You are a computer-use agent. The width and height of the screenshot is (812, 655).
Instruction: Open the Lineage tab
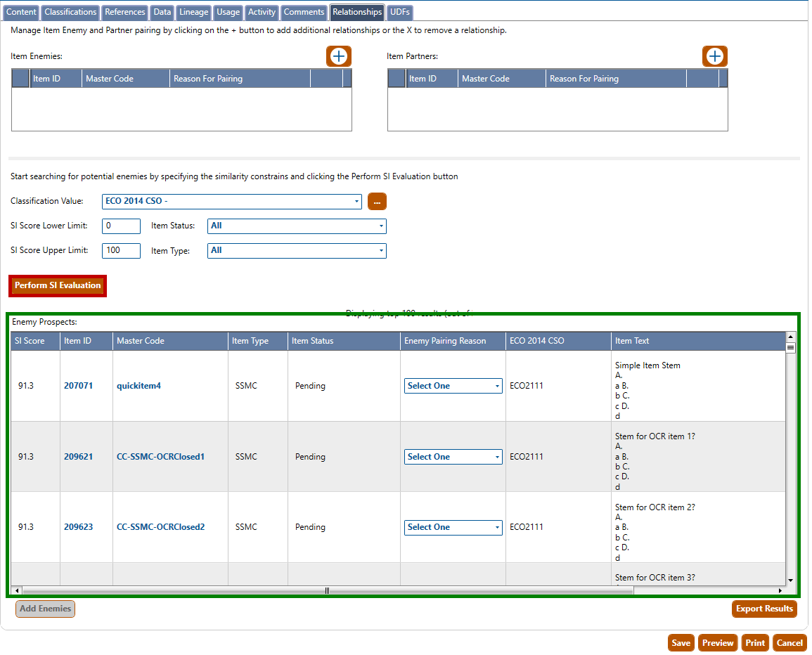[193, 12]
